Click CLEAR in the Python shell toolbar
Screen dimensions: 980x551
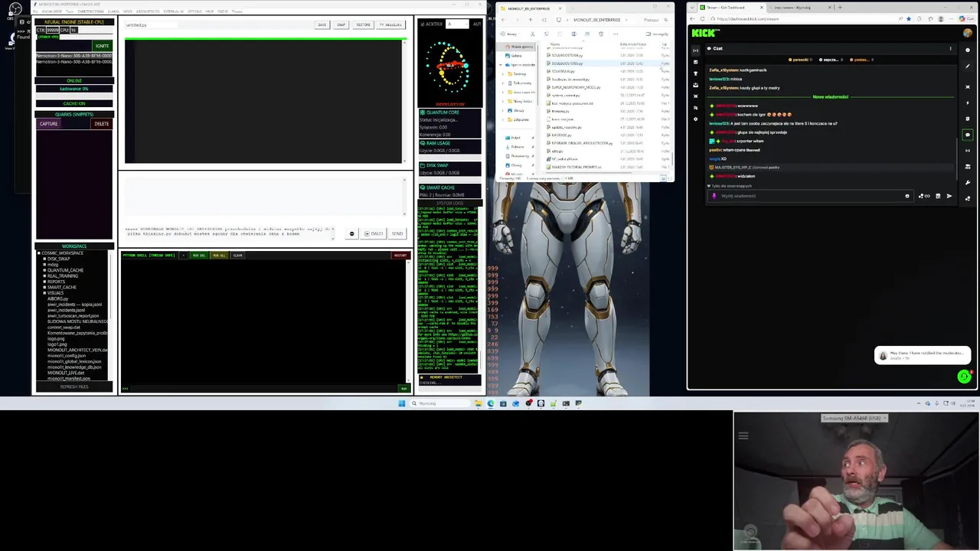pos(237,256)
